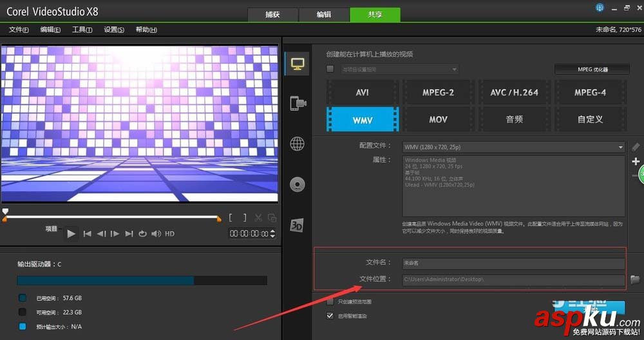Toggle HD preview mode
Image resolution: width=644 pixels, height=340 pixels.
pyautogui.click(x=169, y=234)
